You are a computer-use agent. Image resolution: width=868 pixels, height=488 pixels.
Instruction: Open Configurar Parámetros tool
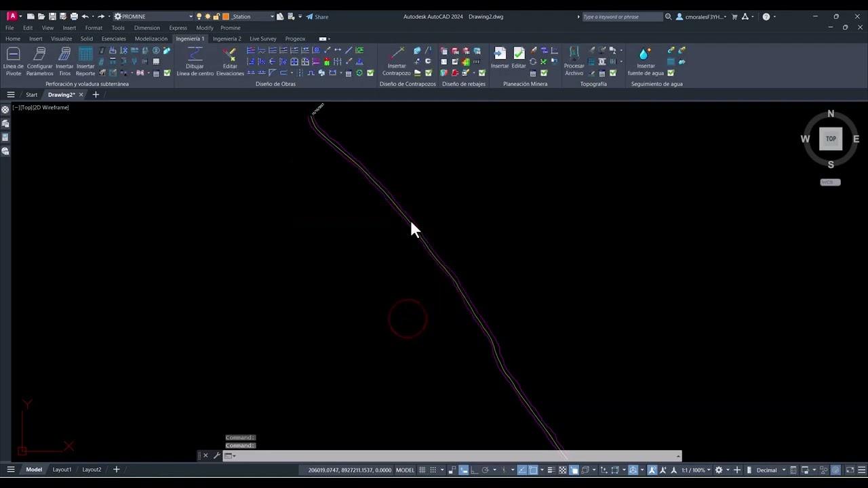coord(39,61)
